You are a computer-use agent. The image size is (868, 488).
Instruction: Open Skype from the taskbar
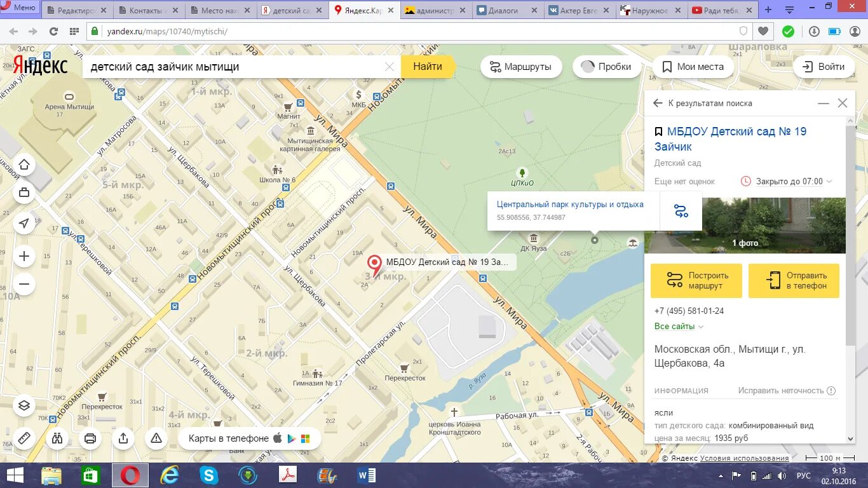209,475
